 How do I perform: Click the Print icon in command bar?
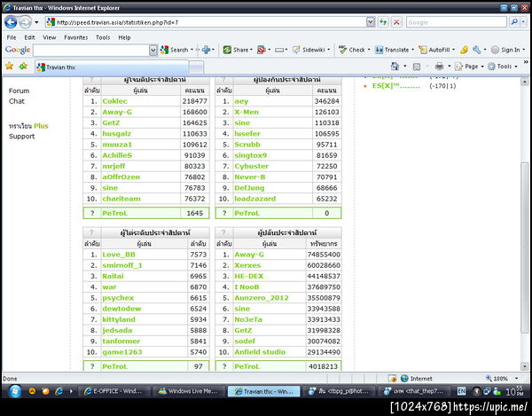(439, 67)
